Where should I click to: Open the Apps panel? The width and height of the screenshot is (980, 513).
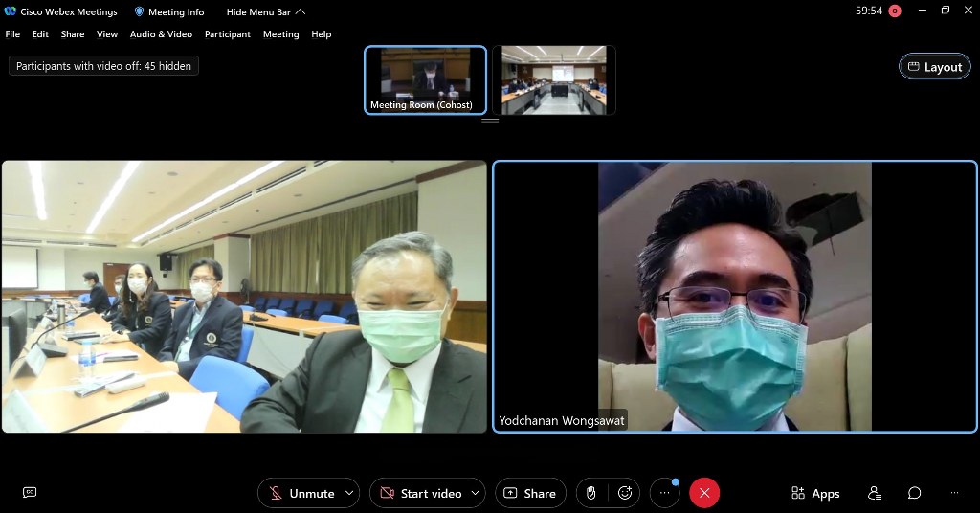tap(815, 494)
